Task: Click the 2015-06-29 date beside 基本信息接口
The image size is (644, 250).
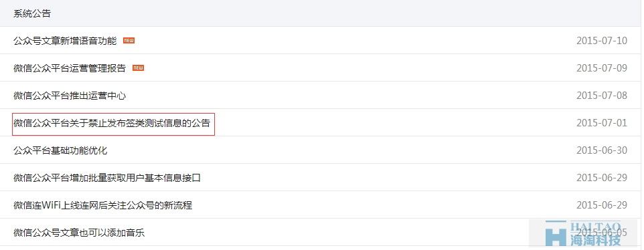Action: (x=602, y=178)
